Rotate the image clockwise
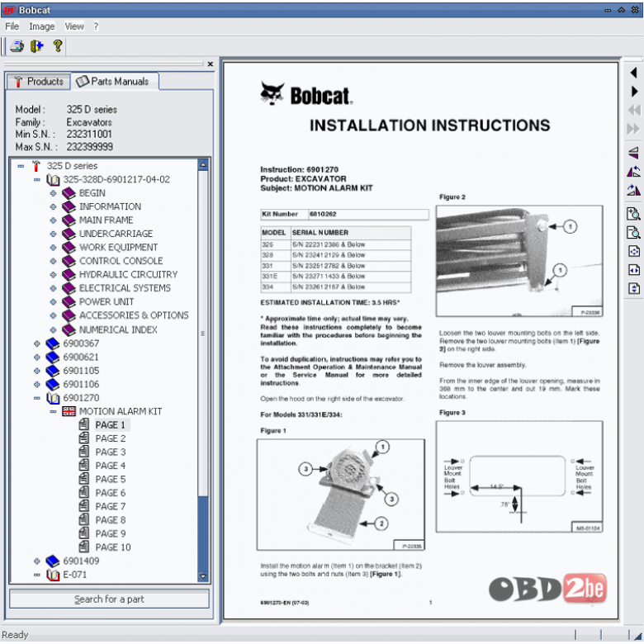 point(634,190)
